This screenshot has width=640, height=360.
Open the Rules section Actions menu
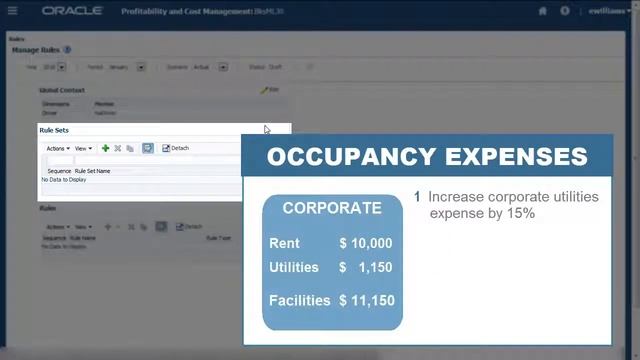pos(58,227)
